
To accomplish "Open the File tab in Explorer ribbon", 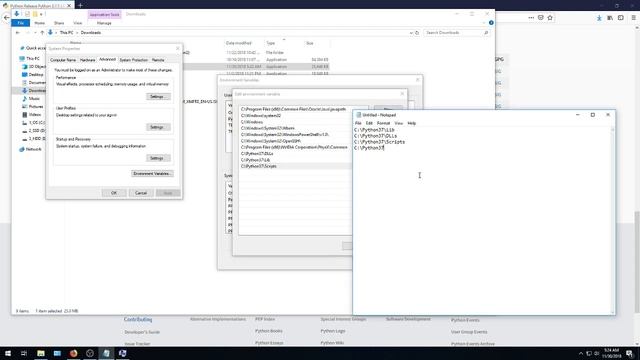I will coord(21,23).
